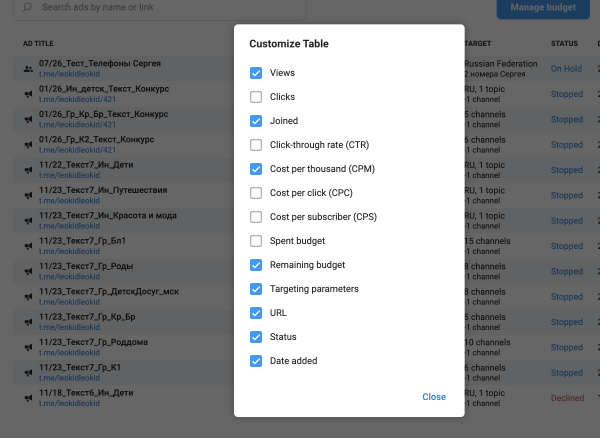600x438 pixels.
Task: Toggle the Date added checkbox
Action: point(256,361)
